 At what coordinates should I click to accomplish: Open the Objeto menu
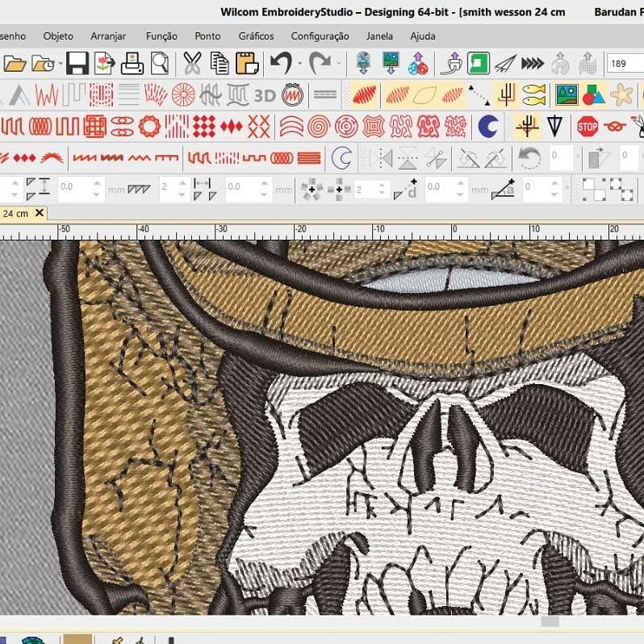coord(58,36)
